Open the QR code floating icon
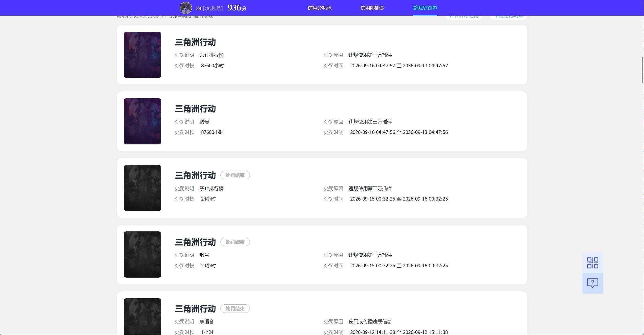 click(x=592, y=263)
